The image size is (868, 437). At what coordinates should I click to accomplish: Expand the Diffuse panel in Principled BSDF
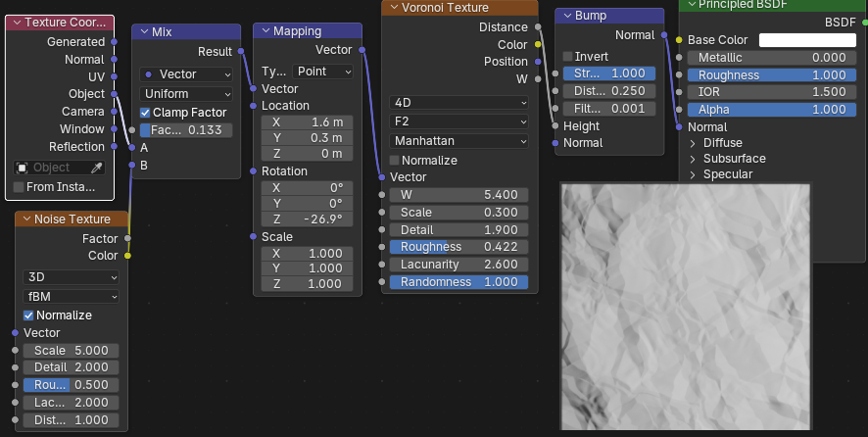[x=693, y=143]
